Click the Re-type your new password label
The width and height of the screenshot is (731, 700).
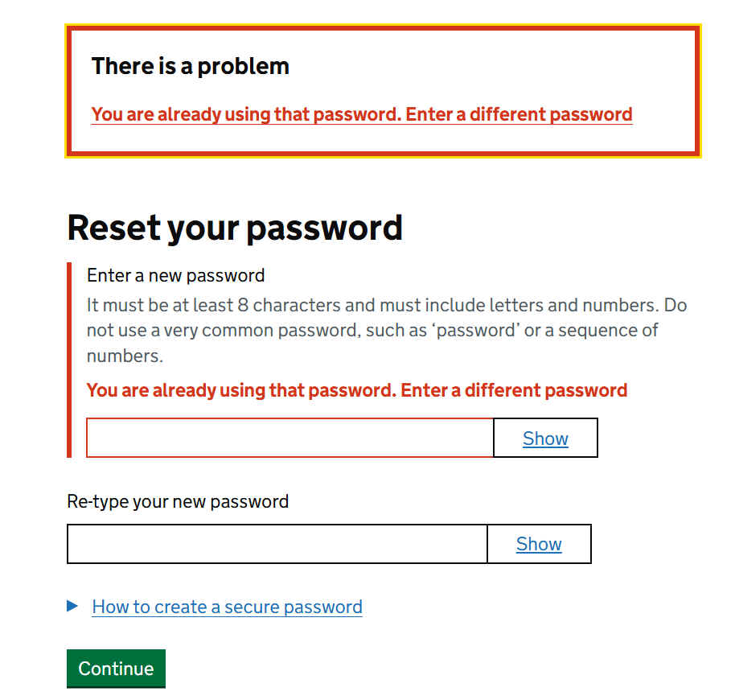(x=178, y=501)
